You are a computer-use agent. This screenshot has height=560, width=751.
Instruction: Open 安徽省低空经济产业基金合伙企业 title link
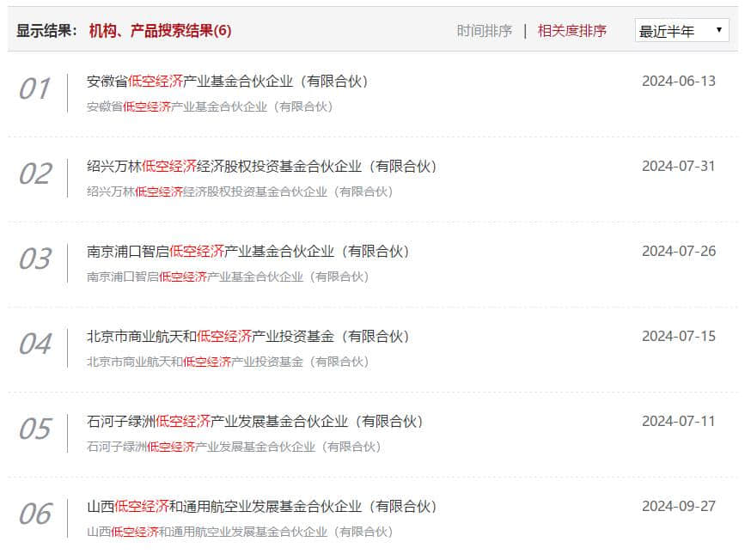227,82
